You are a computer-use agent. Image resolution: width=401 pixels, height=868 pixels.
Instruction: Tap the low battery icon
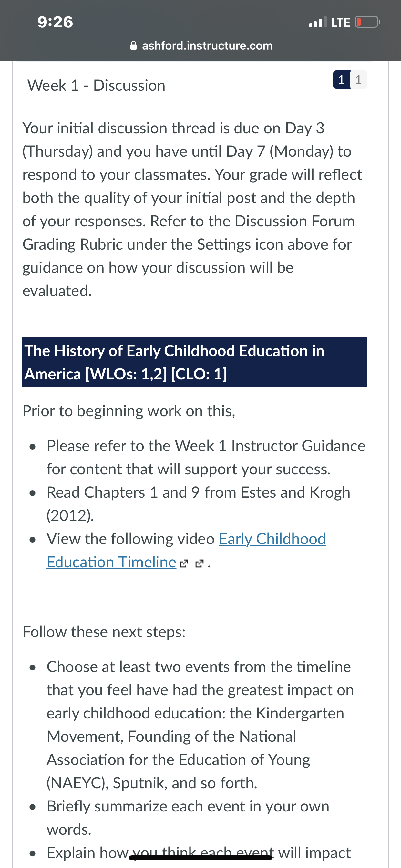[368, 22]
